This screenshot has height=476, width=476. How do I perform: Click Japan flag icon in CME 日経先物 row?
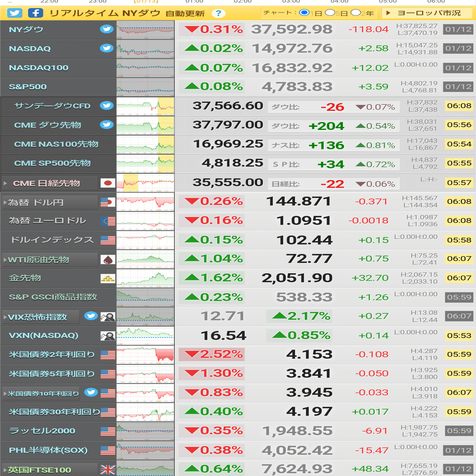pyautogui.click(x=108, y=183)
